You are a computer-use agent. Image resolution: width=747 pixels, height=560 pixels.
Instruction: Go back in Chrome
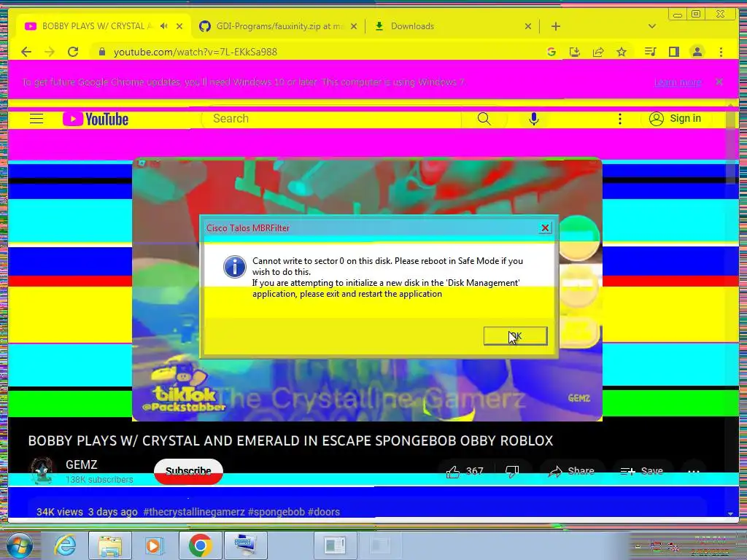coord(26,52)
